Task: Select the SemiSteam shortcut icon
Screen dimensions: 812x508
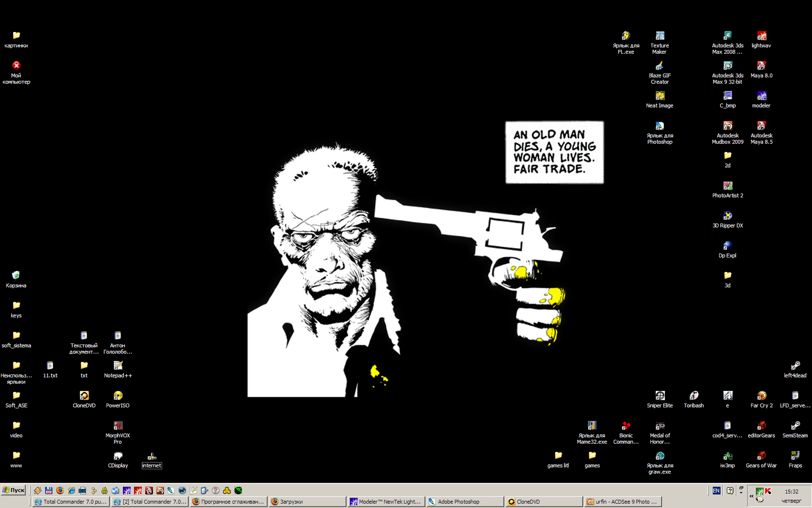Action: click(795, 430)
